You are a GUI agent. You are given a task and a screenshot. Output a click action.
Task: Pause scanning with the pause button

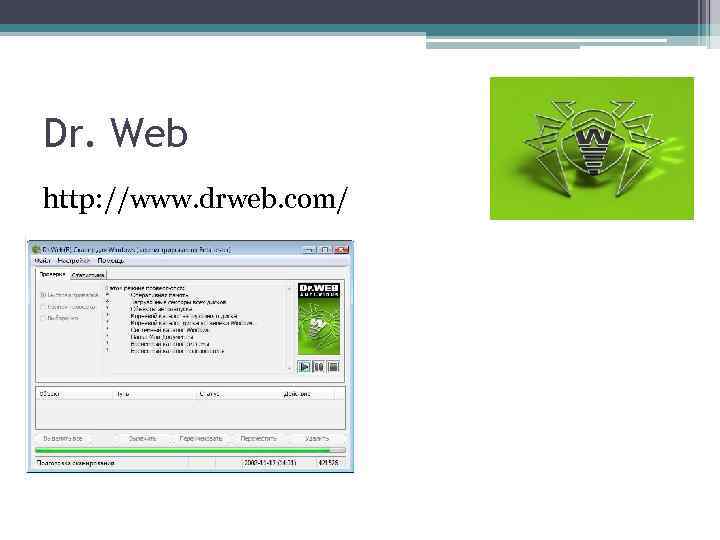pos(318,366)
